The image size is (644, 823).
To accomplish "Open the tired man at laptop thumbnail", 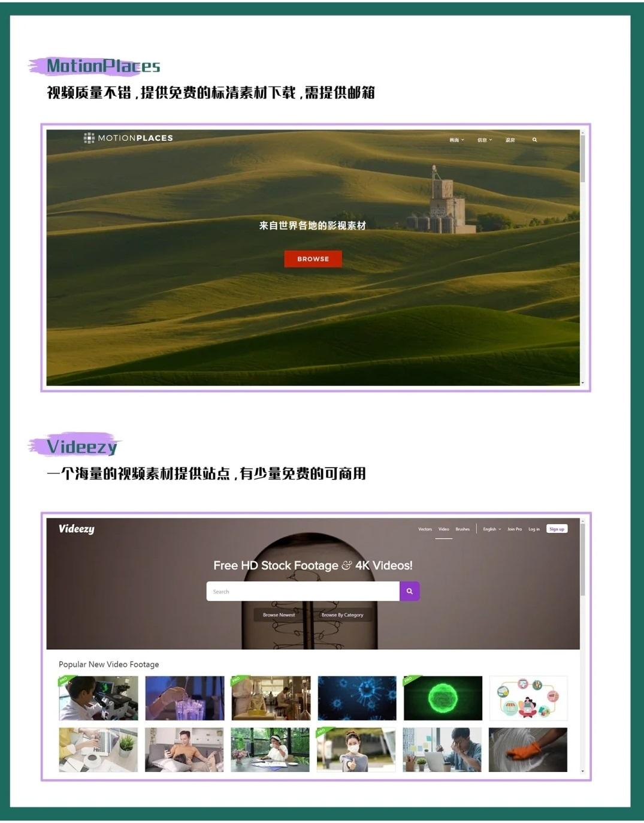I will tap(442, 750).
